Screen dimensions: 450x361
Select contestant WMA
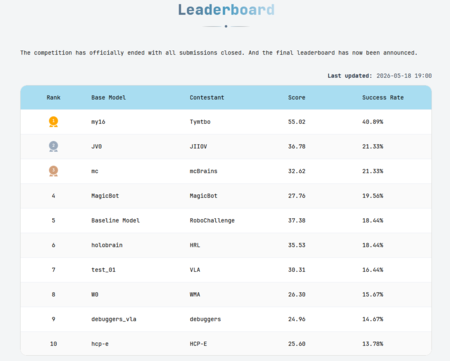point(195,295)
